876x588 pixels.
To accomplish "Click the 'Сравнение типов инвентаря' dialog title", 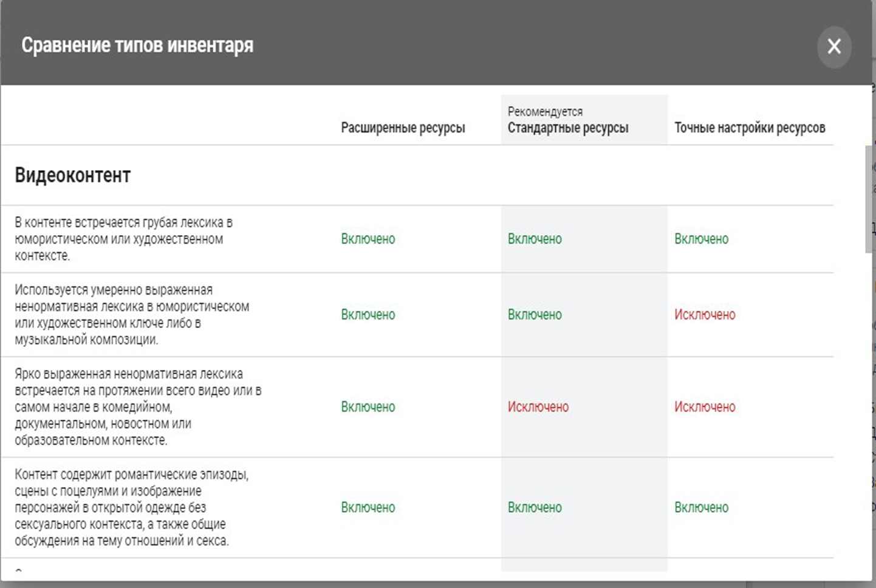I will [x=137, y=46].
